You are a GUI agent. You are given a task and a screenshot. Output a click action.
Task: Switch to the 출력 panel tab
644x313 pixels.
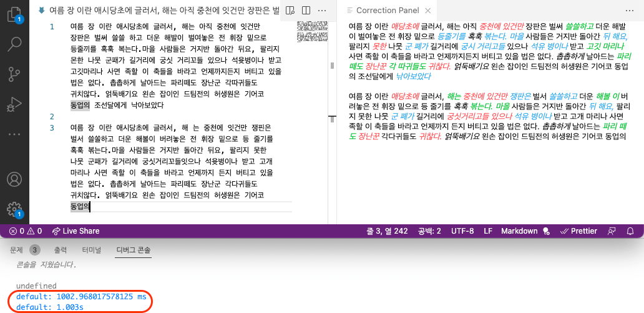pyautogui.click(x=61, y=250)
